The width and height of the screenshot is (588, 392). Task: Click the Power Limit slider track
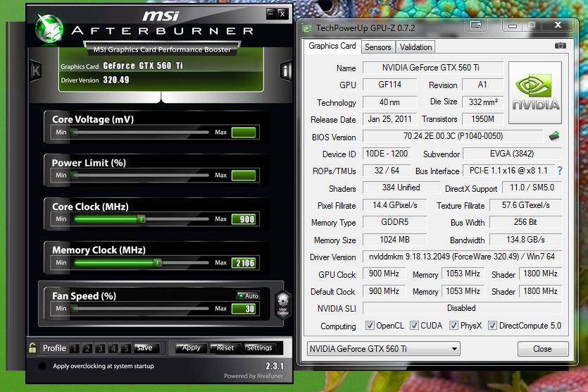pos(142,175)
